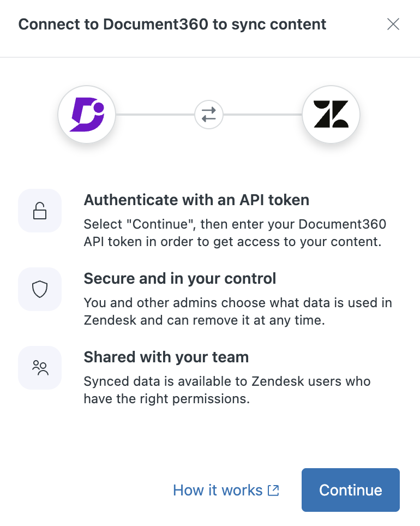
Task: Click the dialog title about syncing content
Action: pyautogui.click(x=172, y=24)
